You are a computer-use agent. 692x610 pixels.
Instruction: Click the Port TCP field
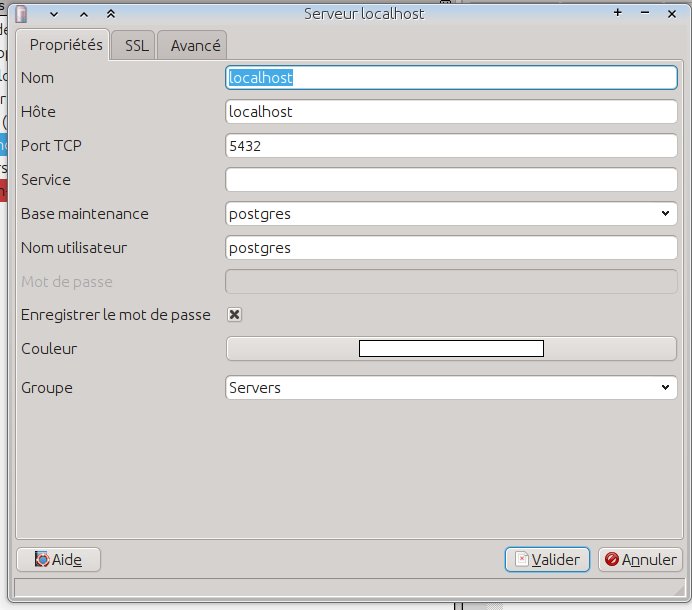pyautogui.click(x=451, y=146)
